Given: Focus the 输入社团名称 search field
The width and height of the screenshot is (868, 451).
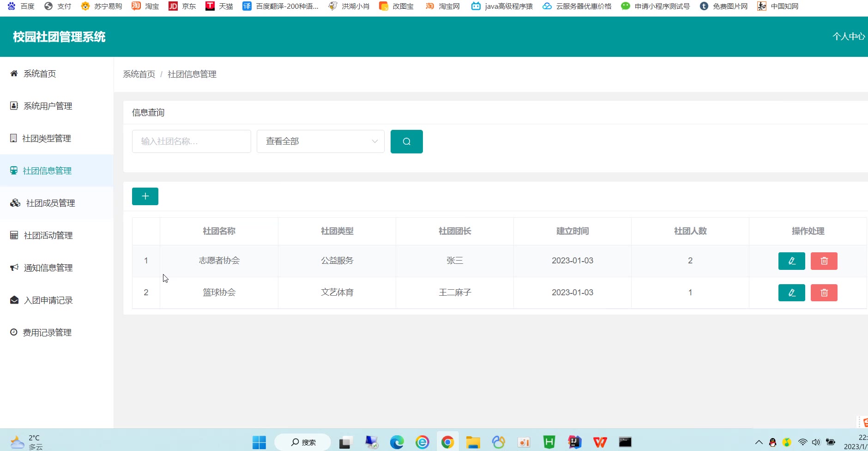Looking at the screenshot, I should 191,141.
